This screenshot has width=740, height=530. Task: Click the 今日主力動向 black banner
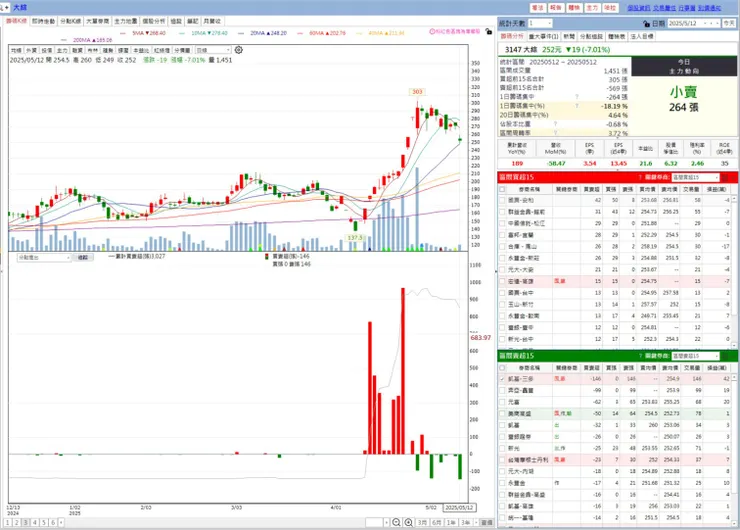click(x=684, y=67)
